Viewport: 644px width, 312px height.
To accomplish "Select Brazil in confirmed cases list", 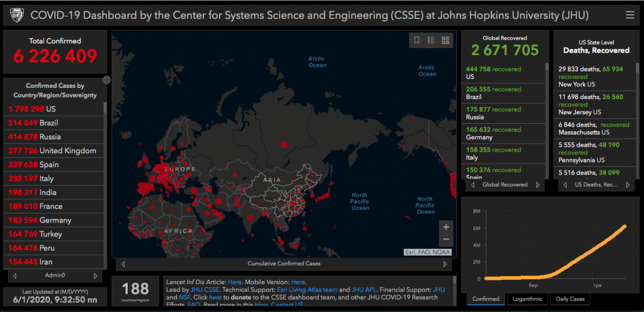I will [49, 123].
